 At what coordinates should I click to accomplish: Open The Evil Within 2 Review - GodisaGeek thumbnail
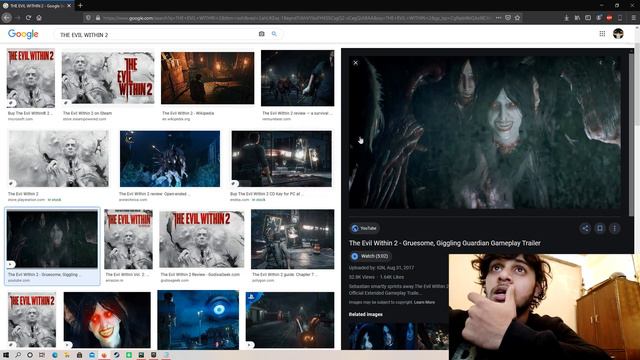pos(202,239)
